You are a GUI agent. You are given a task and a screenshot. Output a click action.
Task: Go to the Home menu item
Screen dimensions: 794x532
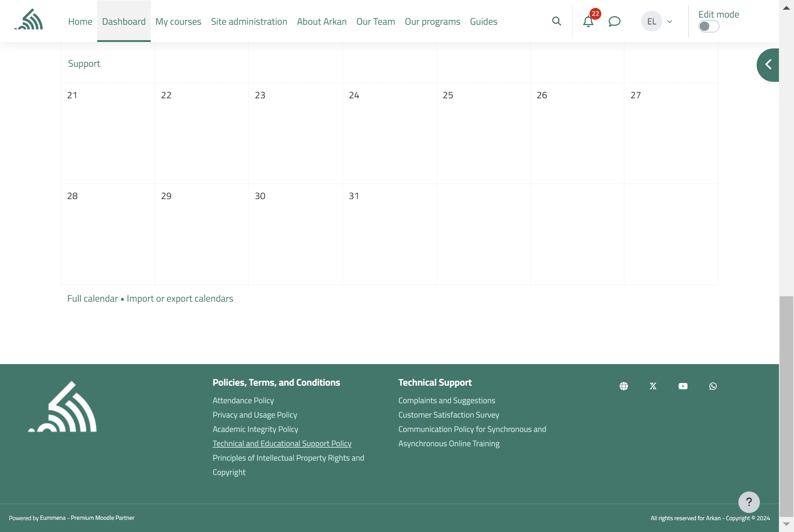(x=80, y=22)
